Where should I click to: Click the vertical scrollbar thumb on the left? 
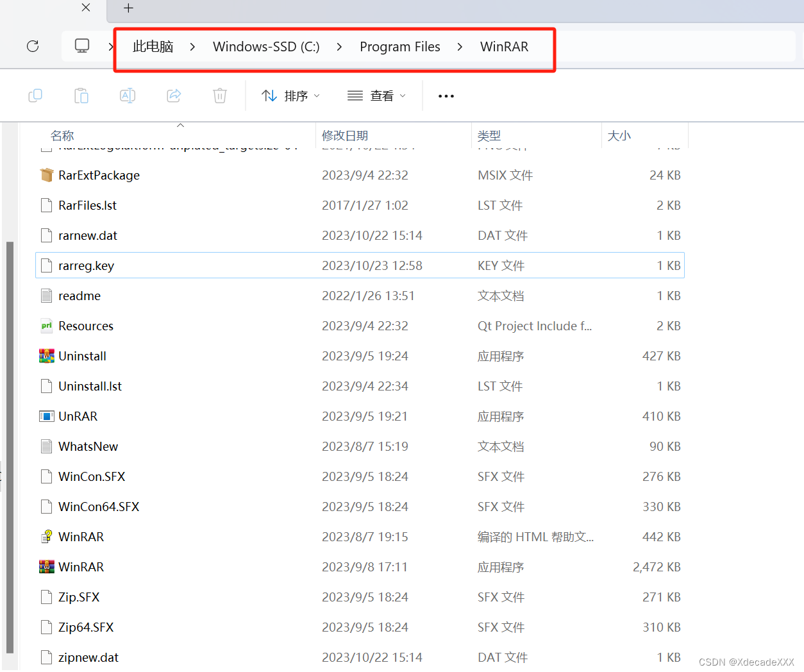[x=10, y=447]
